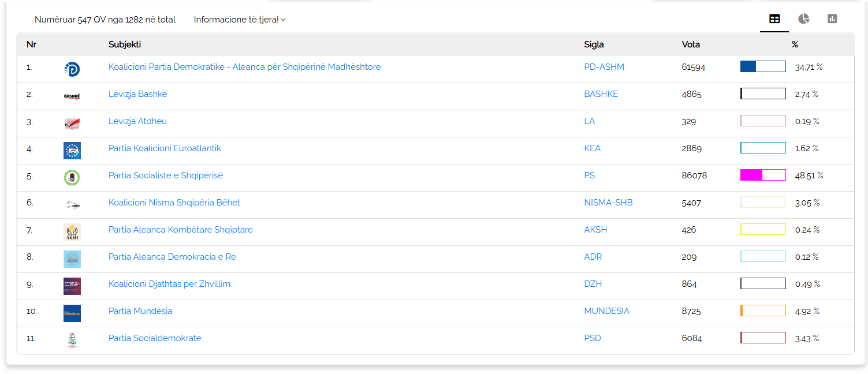Switch to the bar chart view

pos(832,19)
